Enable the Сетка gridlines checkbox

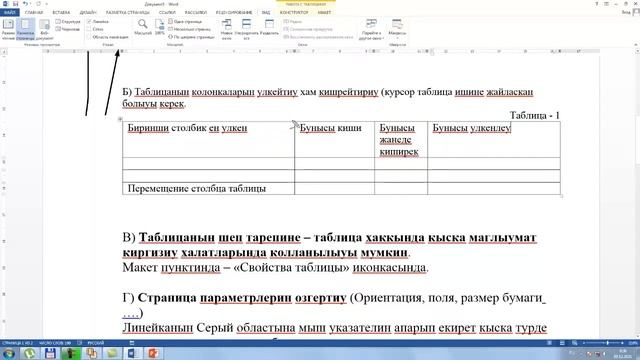click(x=95, y=29)
